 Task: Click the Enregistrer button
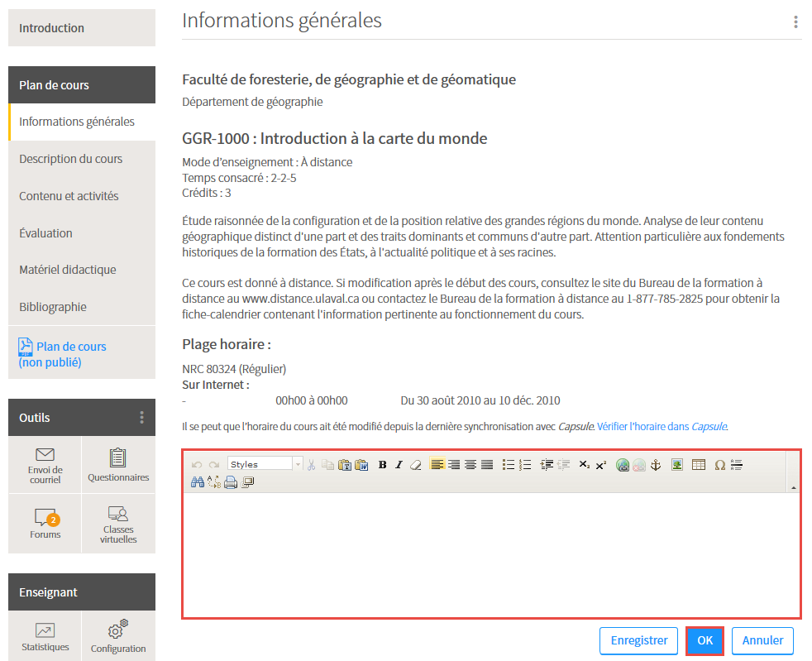coord(639,641)
